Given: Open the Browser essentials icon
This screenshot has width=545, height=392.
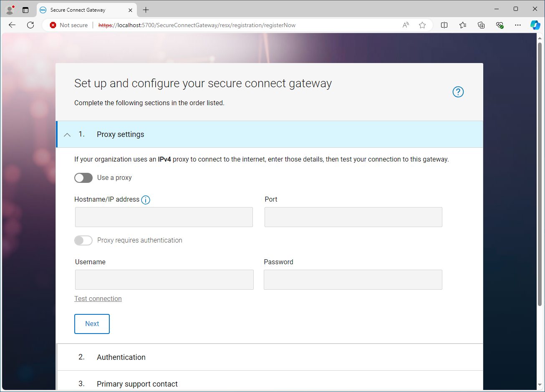Looking at the screenshot, I should [500, 25].
